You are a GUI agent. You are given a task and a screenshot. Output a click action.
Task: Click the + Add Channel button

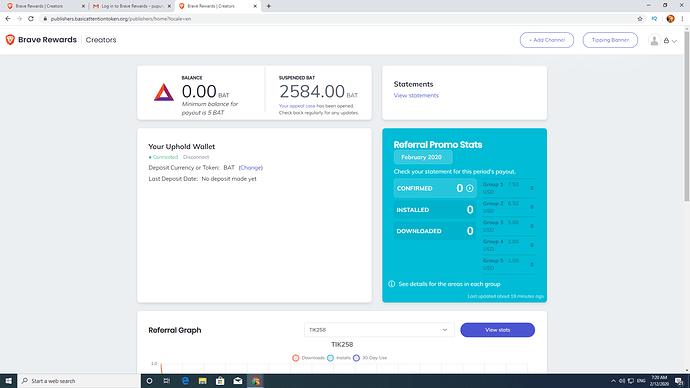click(547, 40)
